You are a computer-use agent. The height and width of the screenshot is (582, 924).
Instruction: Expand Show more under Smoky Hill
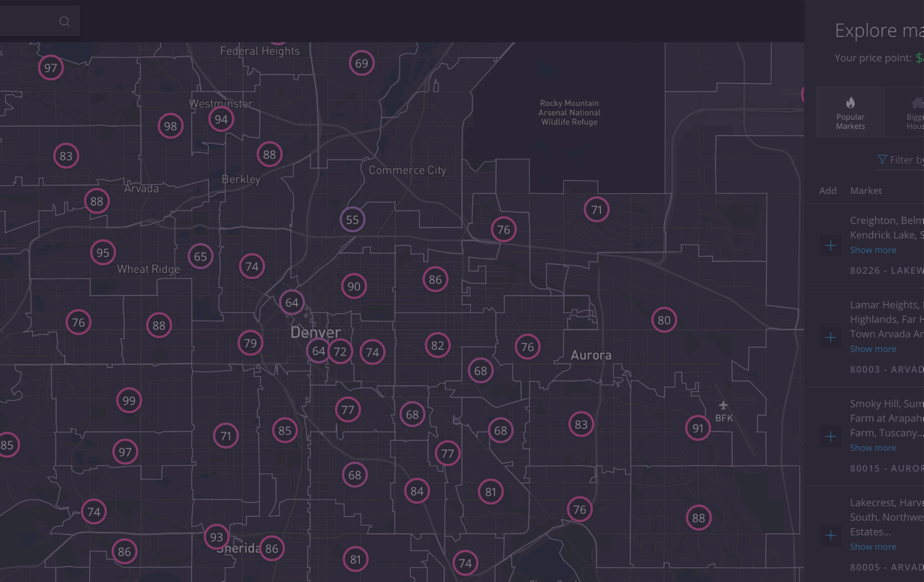873,448
